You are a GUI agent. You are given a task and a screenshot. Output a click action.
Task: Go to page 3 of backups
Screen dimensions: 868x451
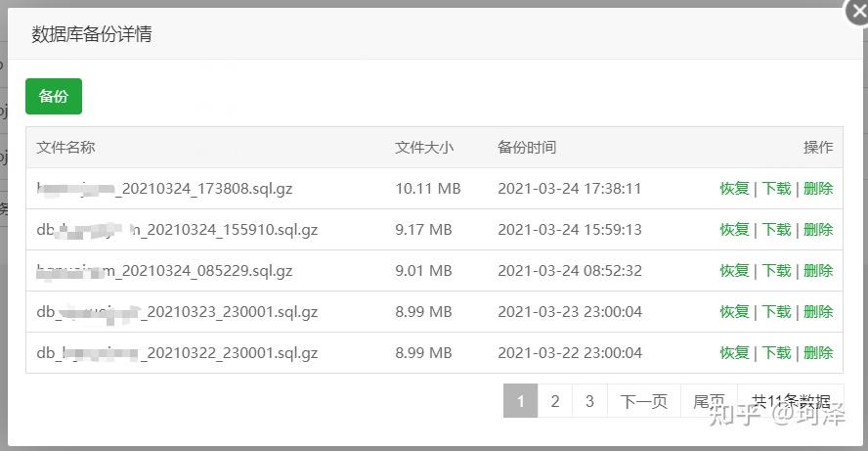(x=589, y=401)
